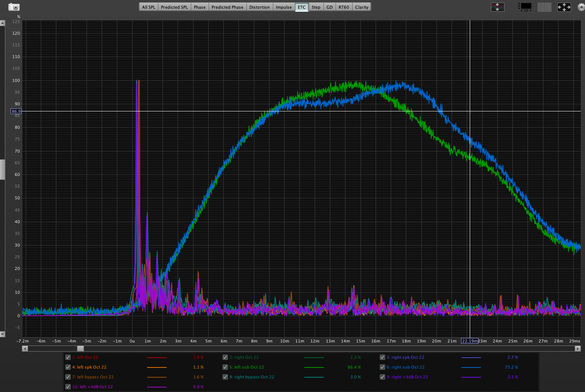This screenshot has width=585, height=392.
Task: Click horizontal scrollbar right arrow
Action: pos(578,349)
